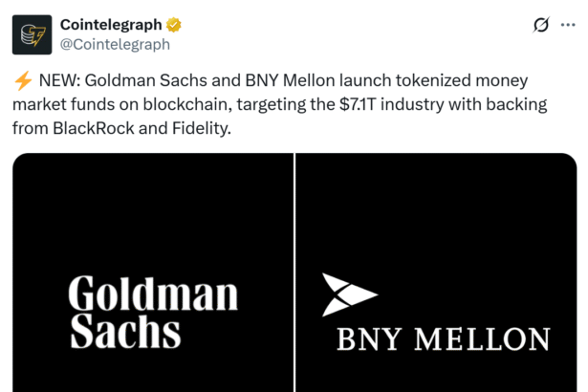Screen dimensions: 588x392
Task: Click the word "NEW:" in the post
Action: 65,81
